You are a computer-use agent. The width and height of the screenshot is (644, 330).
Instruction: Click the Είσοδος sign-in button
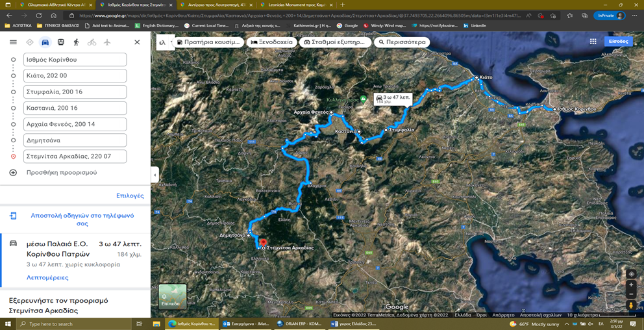click(x=618, y=42)
